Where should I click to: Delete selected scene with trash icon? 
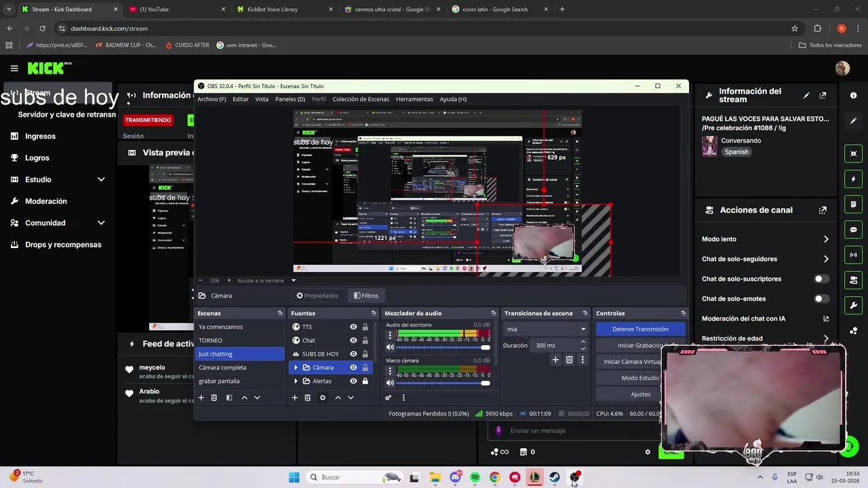click(214, 398)
